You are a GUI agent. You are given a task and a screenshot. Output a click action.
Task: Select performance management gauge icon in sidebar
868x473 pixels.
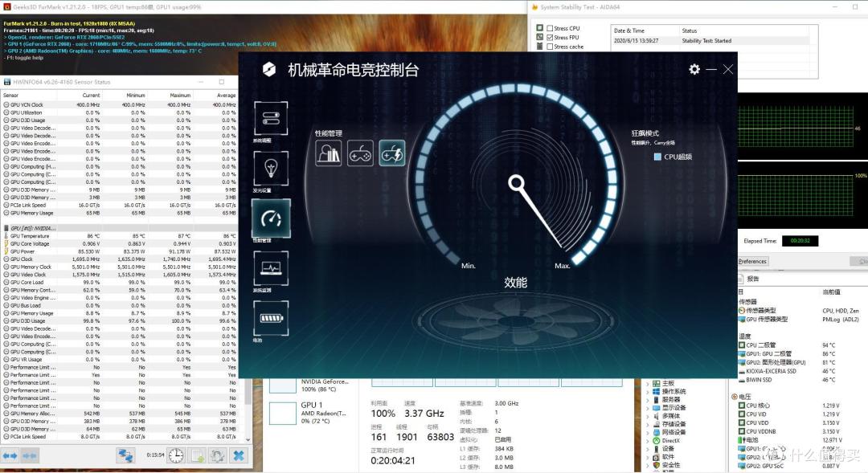click(271, 218)
